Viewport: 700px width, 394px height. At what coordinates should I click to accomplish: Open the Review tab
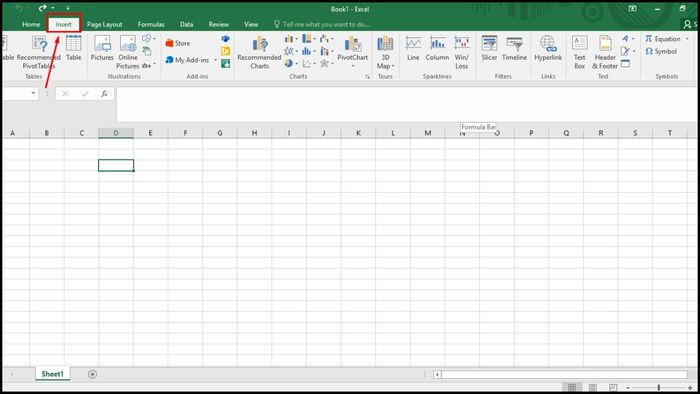[x=219, y=24]
